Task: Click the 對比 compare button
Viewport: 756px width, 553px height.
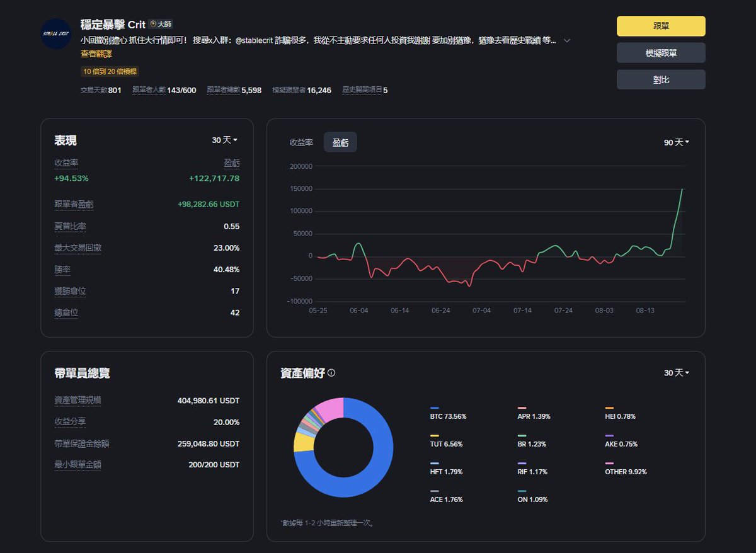Action: [661, 79]
